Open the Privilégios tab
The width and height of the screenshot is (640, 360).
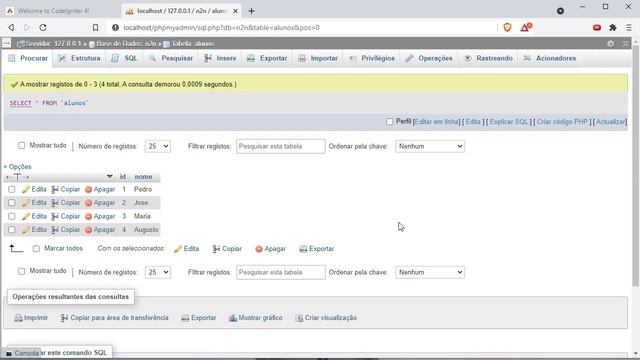372,58
